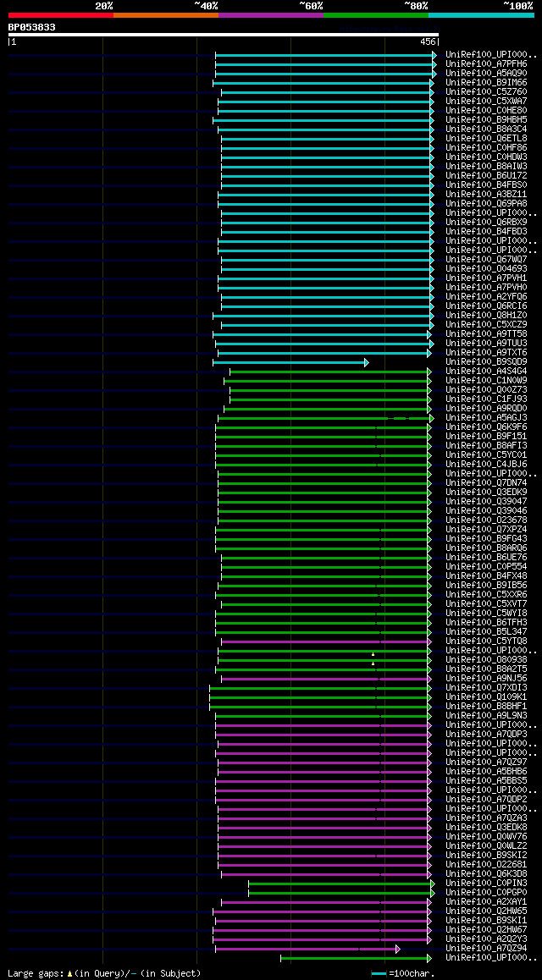Select hit label UniRef100_B6U172
The width and height of the screenshot is (542, 980).
click(x=486, y=176)
